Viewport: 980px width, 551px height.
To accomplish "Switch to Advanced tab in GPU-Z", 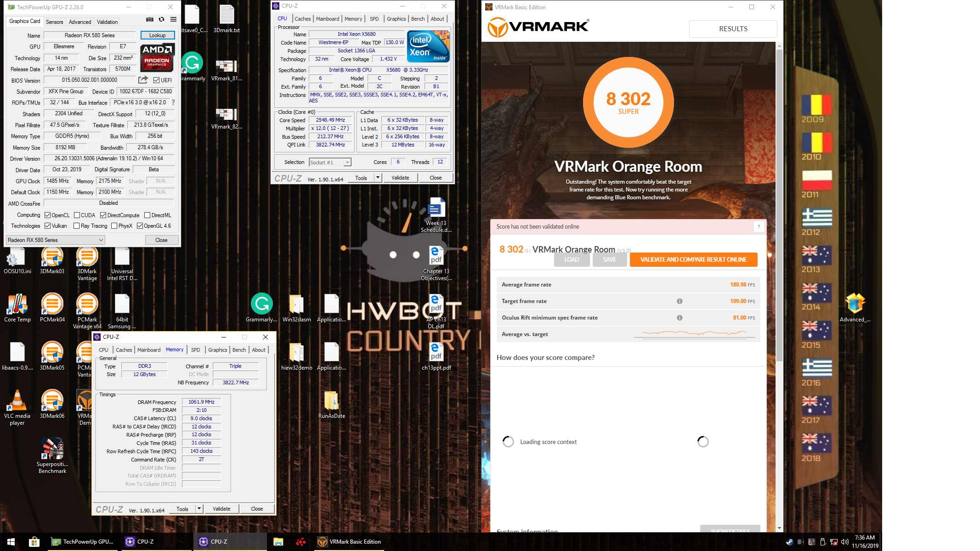I will pos(80,22).
